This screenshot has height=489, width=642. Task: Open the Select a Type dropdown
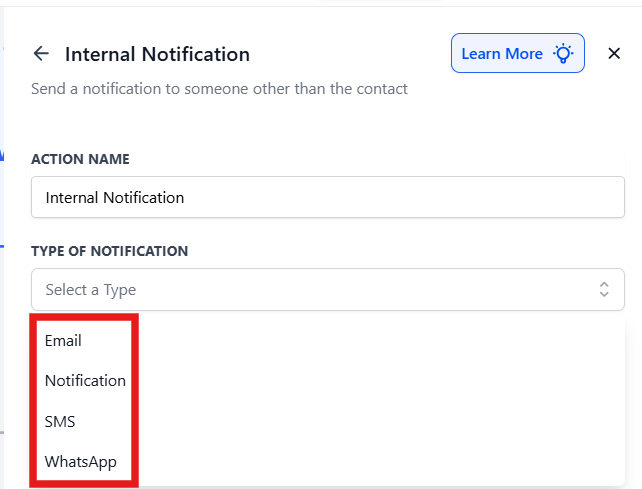point(328,289)
